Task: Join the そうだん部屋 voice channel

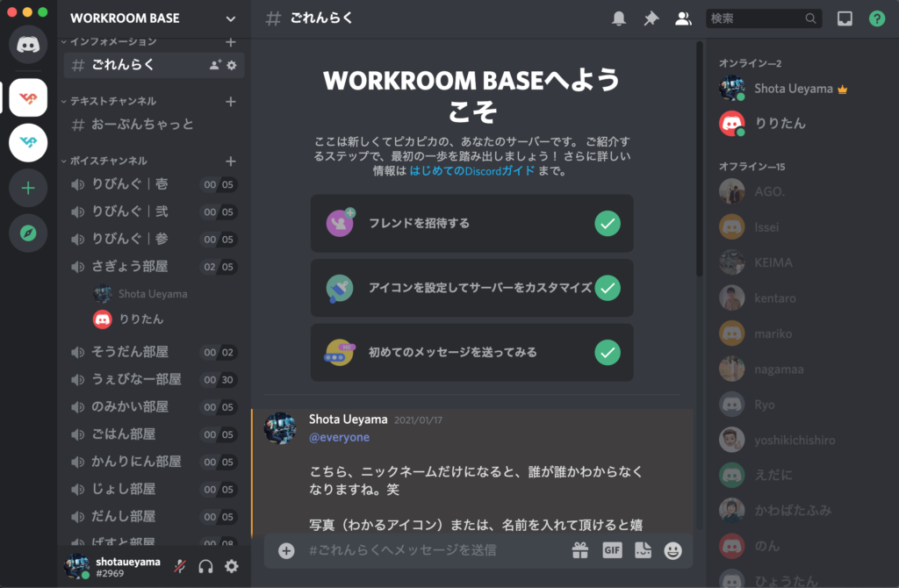Action: [x=155, y=352]
